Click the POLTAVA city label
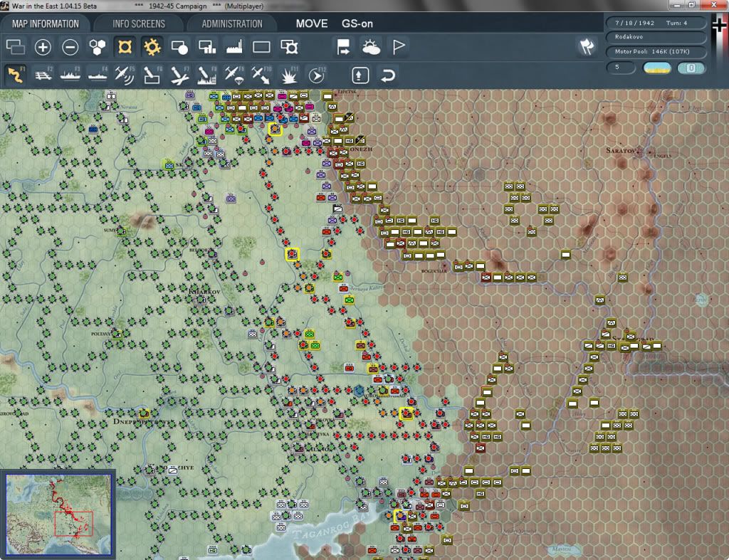729x560 pixels. [100, 334]
